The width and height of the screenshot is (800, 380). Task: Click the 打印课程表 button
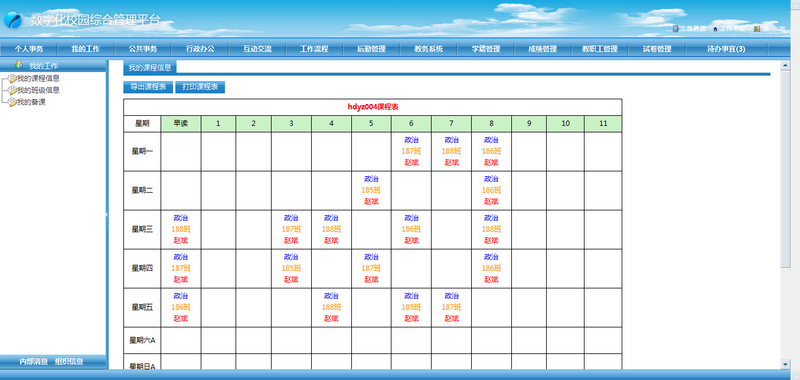tap(200, 87)
